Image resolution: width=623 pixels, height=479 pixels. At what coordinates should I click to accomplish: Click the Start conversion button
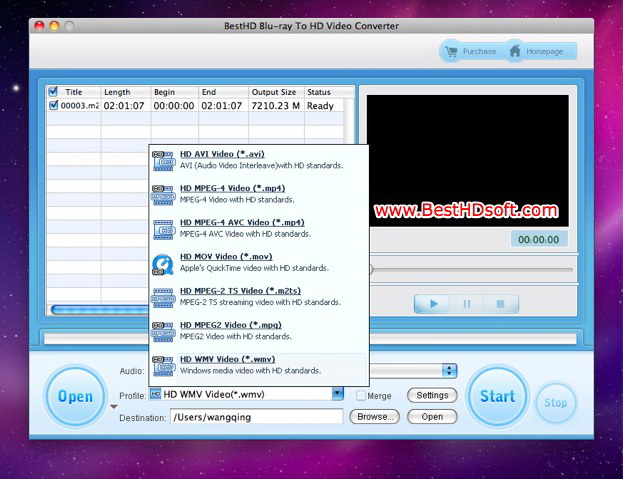497,396
